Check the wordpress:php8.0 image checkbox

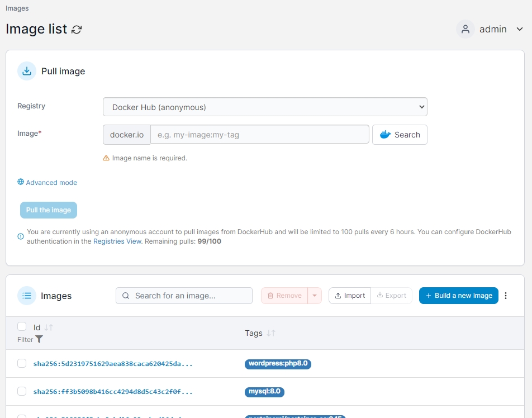[x=22, y=364]
